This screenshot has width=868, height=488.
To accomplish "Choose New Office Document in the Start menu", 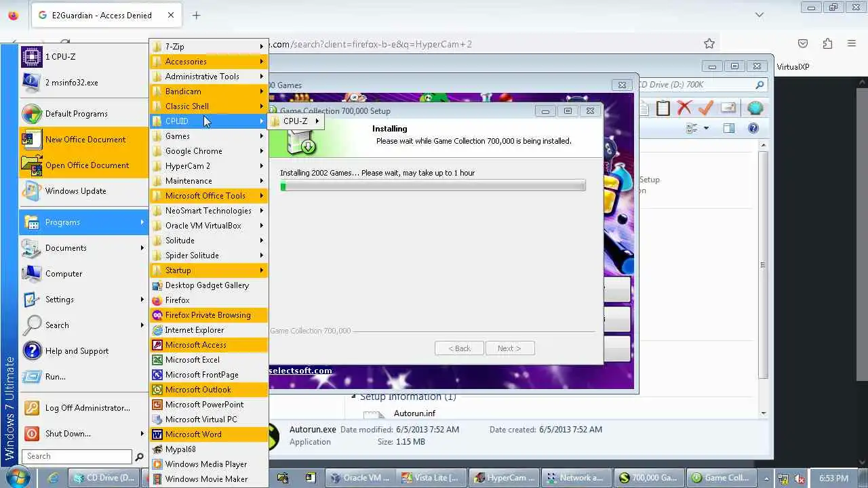I will point(83,140).
